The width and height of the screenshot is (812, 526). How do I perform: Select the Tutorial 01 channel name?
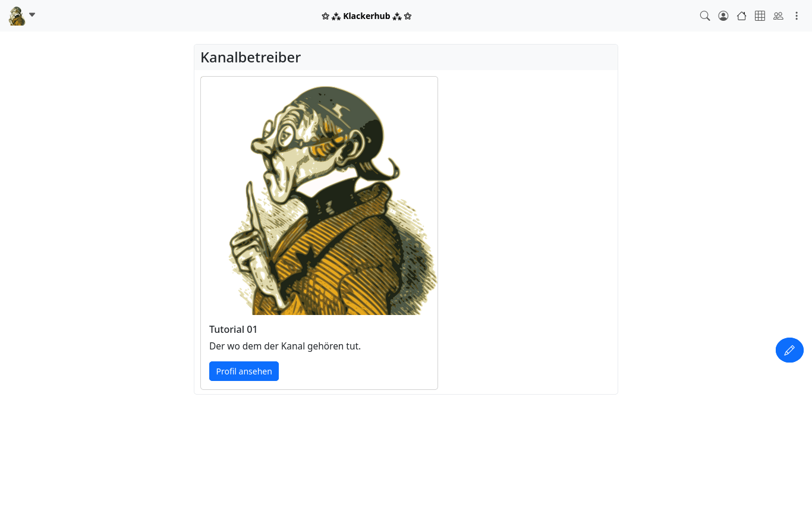click(x=233, y=329)
